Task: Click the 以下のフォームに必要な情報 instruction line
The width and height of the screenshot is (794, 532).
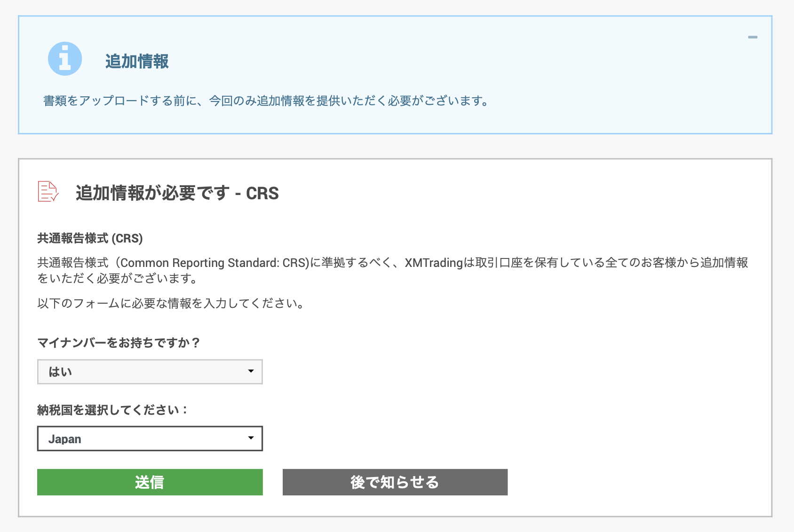Action: tap(172, 303)
